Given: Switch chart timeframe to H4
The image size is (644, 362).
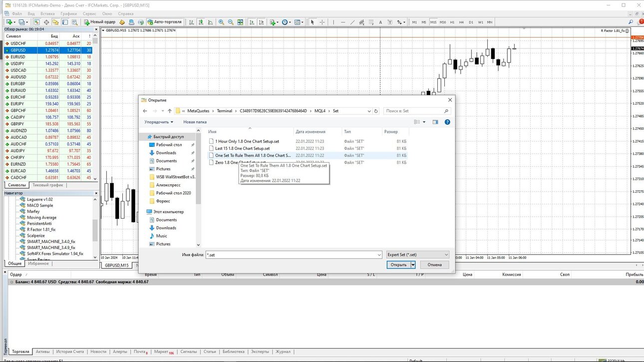Looking at the screenshot, I should pyautogui.click(x=461, y=22).
